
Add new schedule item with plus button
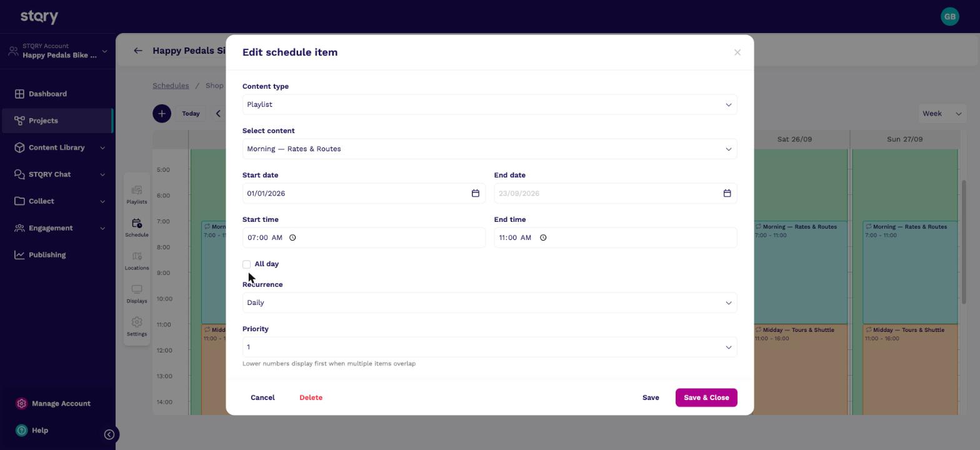pos(162,114)
